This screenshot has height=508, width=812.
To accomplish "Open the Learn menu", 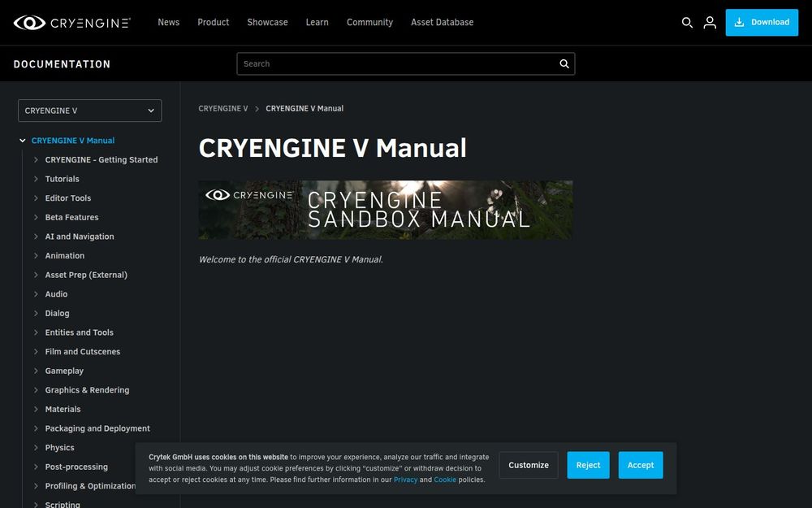I will point(317,22).
